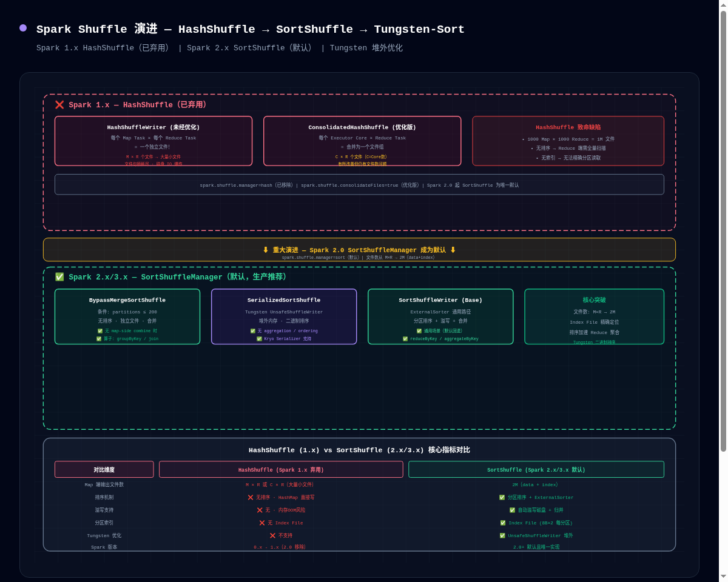This screenshot has height=582, width=728.
Task: Click the HashShuffle (Spark 1.x 弃用) column header
Action: tap(281, 470)
